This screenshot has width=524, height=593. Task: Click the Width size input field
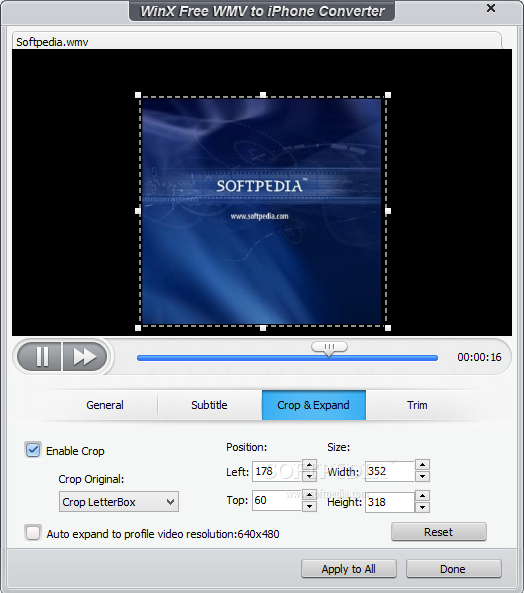click(390, 471)
